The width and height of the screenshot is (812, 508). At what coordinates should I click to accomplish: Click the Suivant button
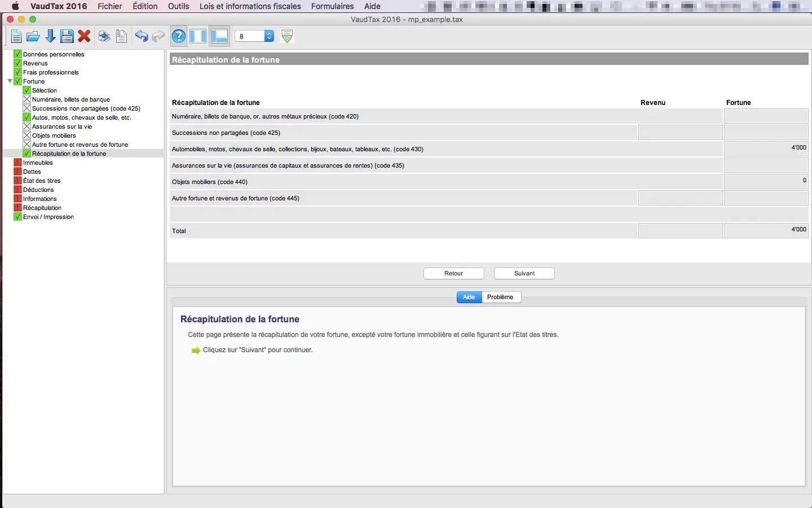(x=524, y=274)
